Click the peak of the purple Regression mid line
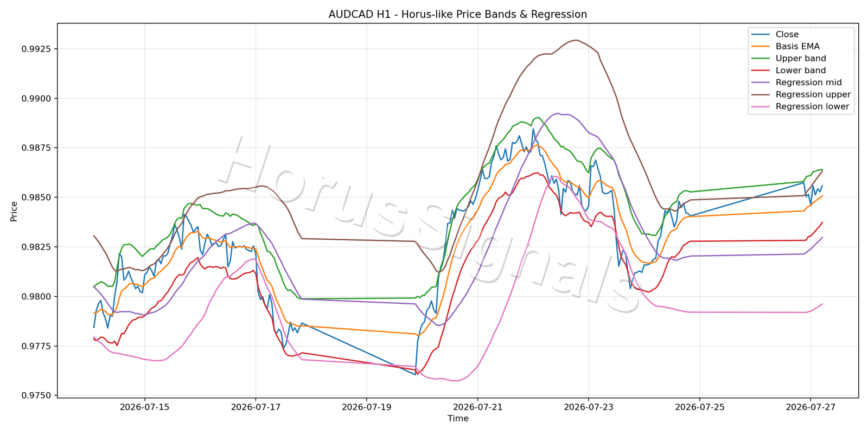 [x=558, y=113]
